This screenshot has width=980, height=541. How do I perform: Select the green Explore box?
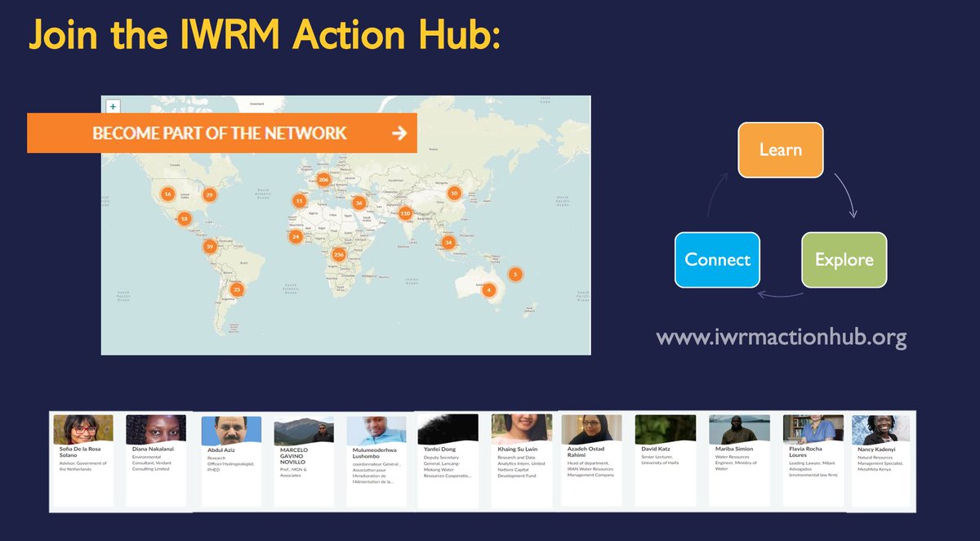pos(844,260)
